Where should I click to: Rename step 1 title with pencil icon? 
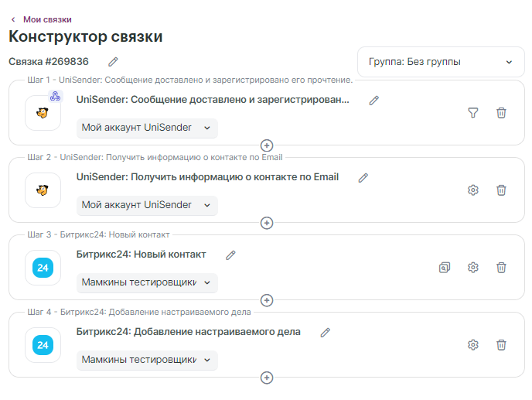click(374, 101)
